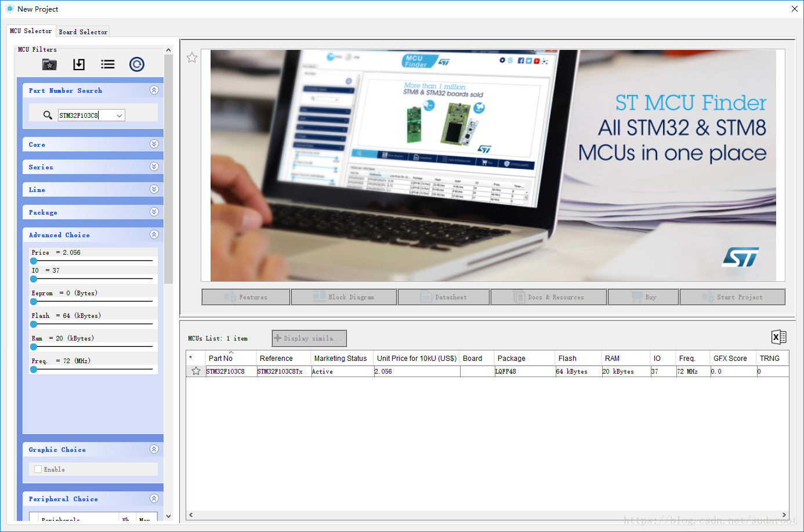
Task: Click the table horizontal scroll right arrow
Action: point(784,515)
